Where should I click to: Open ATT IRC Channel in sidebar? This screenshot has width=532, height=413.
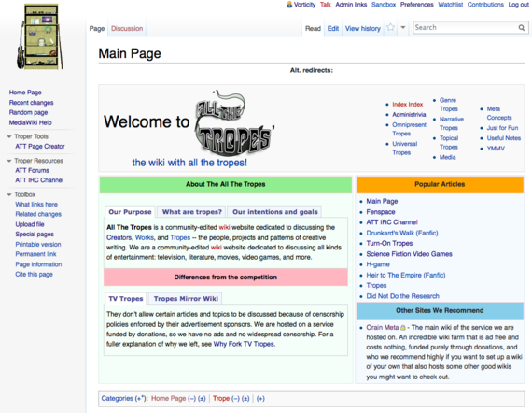[x=39, y=180]
